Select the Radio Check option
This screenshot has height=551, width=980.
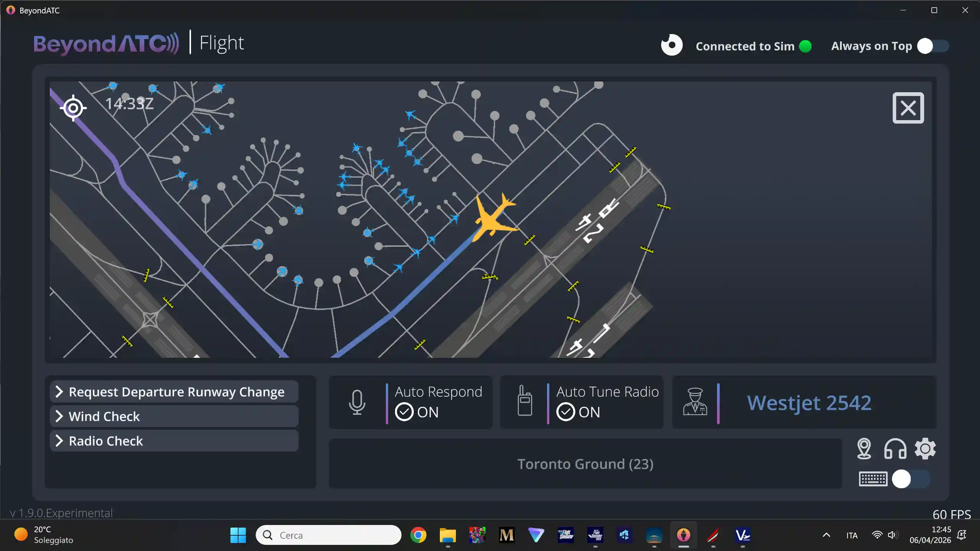(174, 441)
